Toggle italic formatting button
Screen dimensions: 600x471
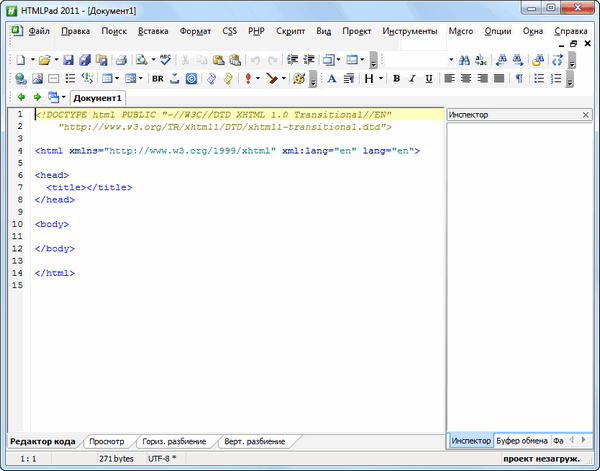coord(412,78)
